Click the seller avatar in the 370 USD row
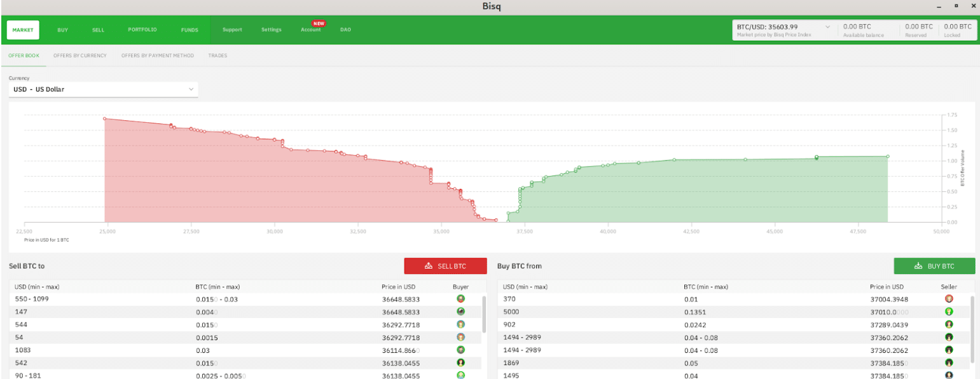 pos(949,299)
